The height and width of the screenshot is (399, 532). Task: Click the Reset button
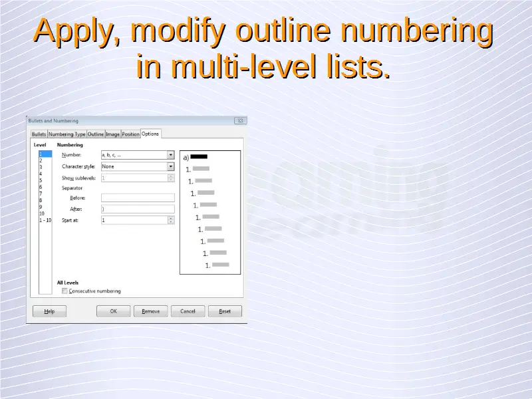(225, 311)
